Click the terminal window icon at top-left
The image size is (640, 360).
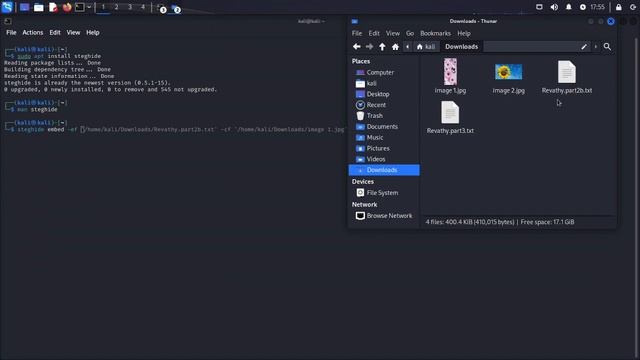7,21
